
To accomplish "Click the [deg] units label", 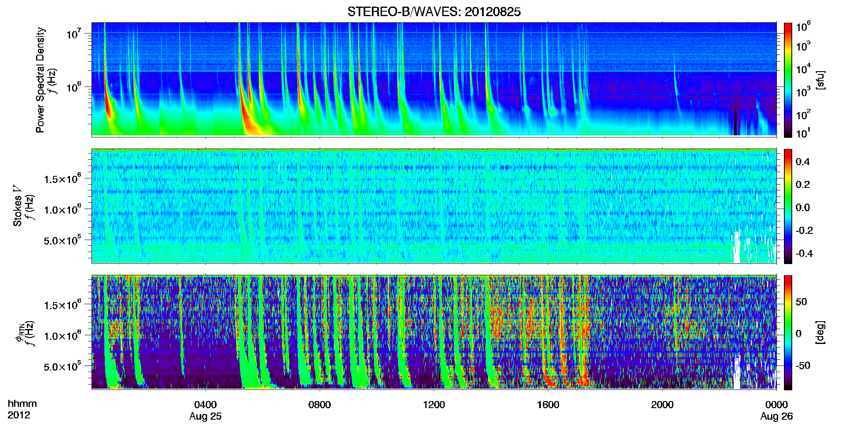I will point(820,332).
